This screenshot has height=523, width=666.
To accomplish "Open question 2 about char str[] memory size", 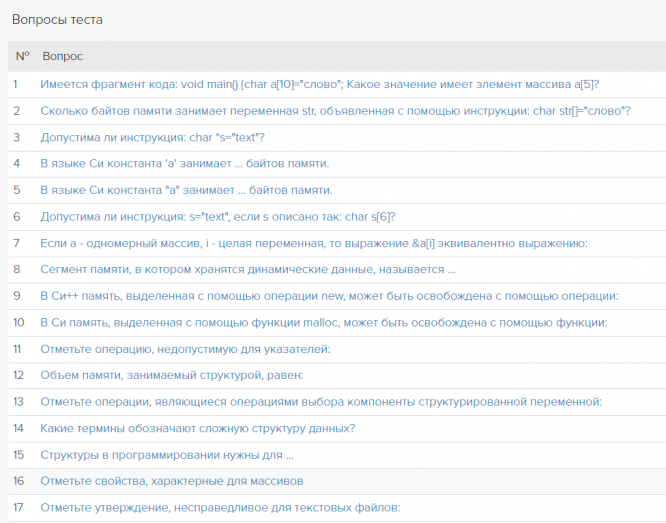I will click(x=335, y=110).
